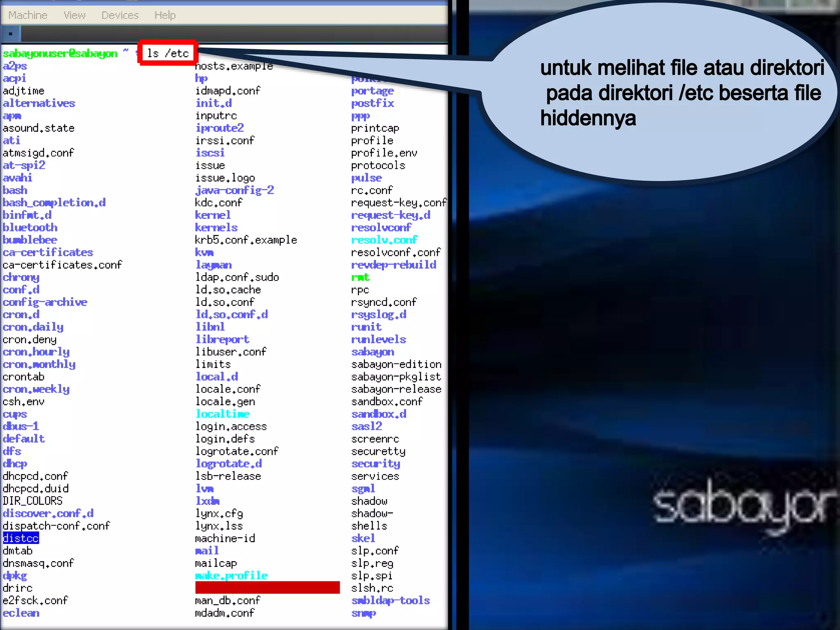Open the View menu
This screenshot has width=840, height=630.
74,15
